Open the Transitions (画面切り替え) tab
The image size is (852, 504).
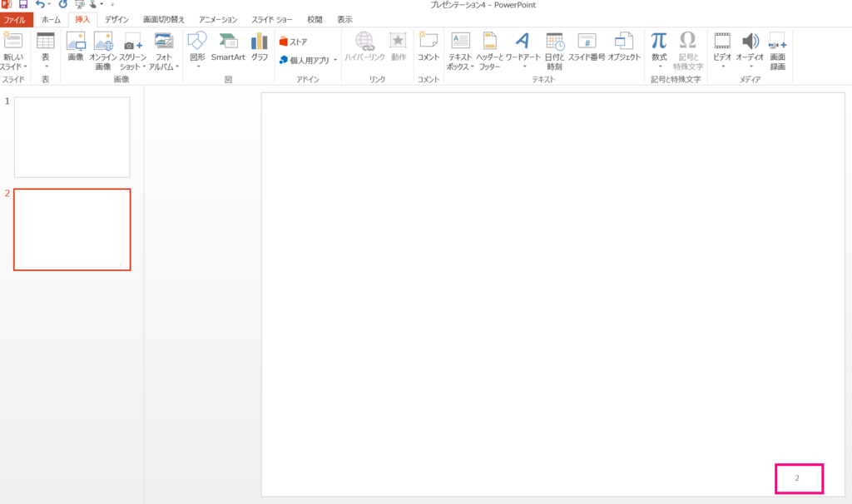[164, 20]
